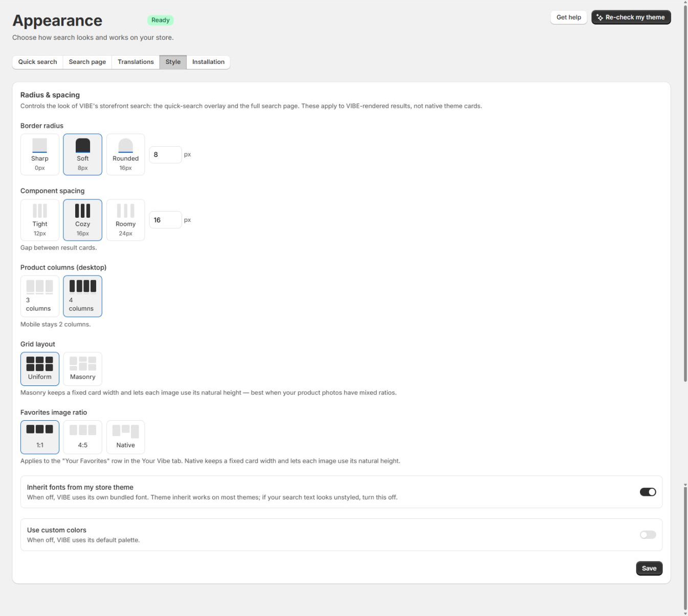
Task: Open the Search page tab
Action: pyautogui.click(x=87, y=62)
